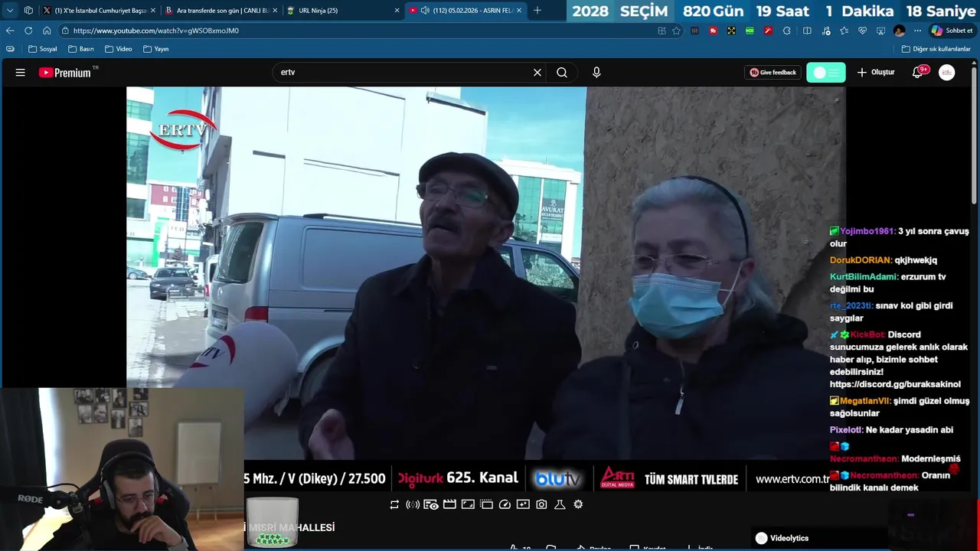This screenshot has width=980, height=551.
Task: Click the clapperboard icon under the video
Action: pos(449,504)
